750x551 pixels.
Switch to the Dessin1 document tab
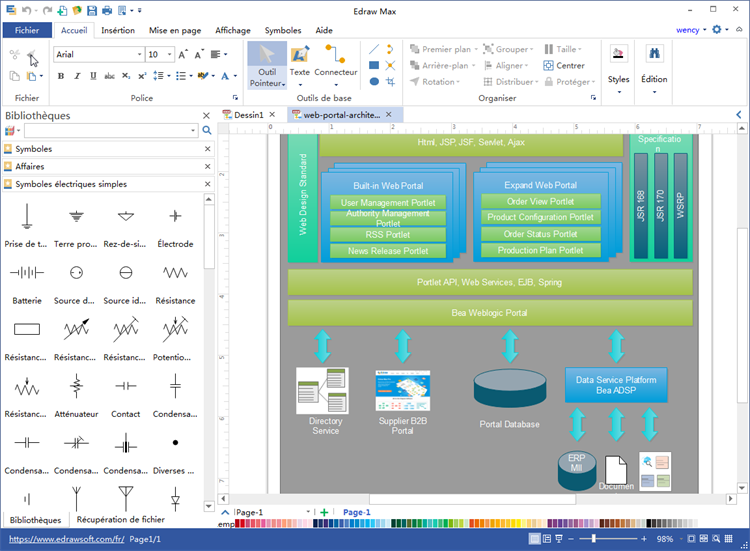(x=248, y=115)
